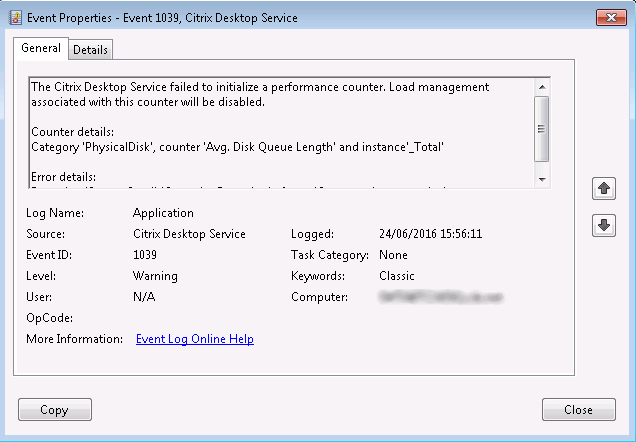
Task: Click the down arrow next event button
Action: coord(604,225)
